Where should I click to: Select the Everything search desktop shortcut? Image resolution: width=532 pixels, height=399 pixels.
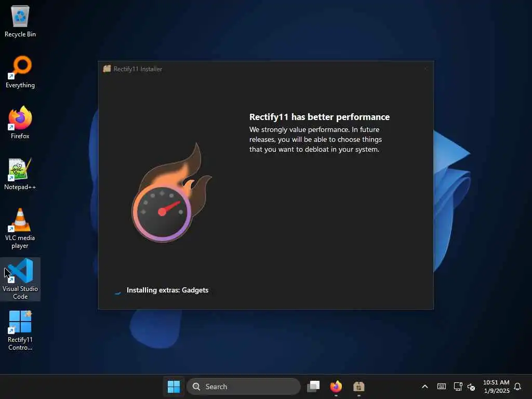20,72
